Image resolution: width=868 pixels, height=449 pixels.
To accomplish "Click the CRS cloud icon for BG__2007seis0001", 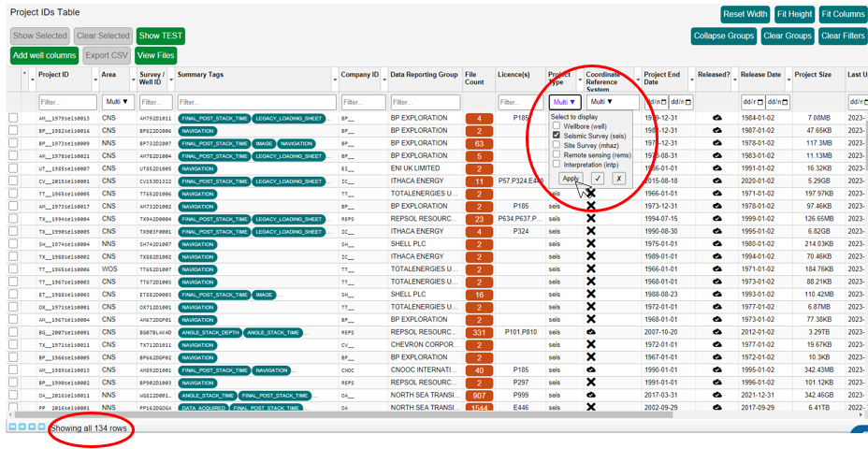I will point(590,332).
